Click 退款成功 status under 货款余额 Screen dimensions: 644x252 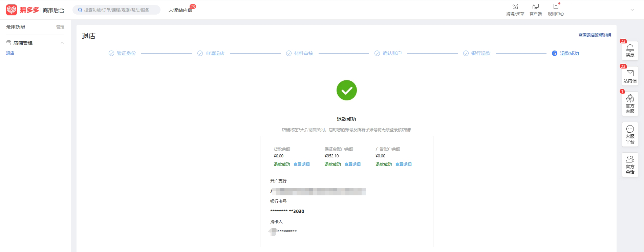(282, 164)
